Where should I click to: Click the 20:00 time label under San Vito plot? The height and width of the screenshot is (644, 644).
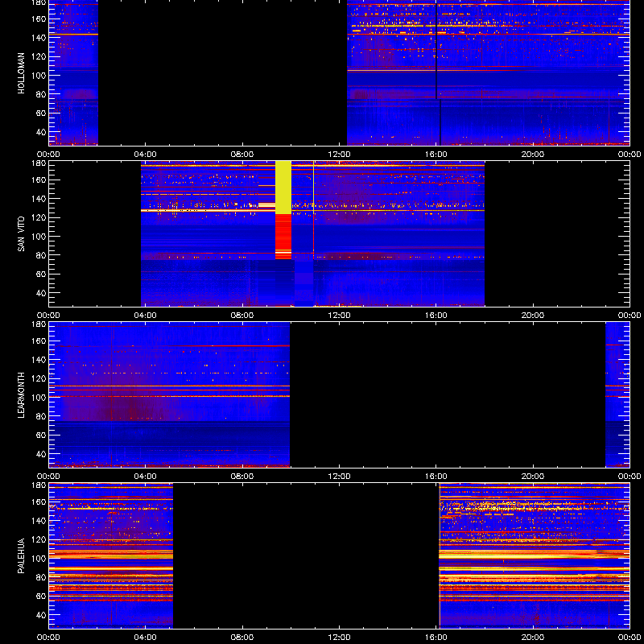533,316
